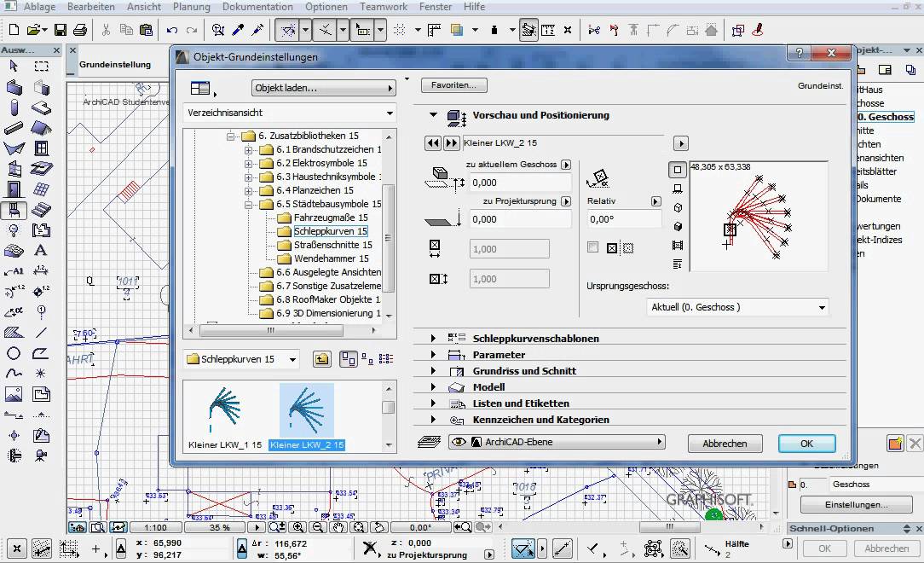
Task: Open the Hilfe menu
Action: tap(475, 7)
